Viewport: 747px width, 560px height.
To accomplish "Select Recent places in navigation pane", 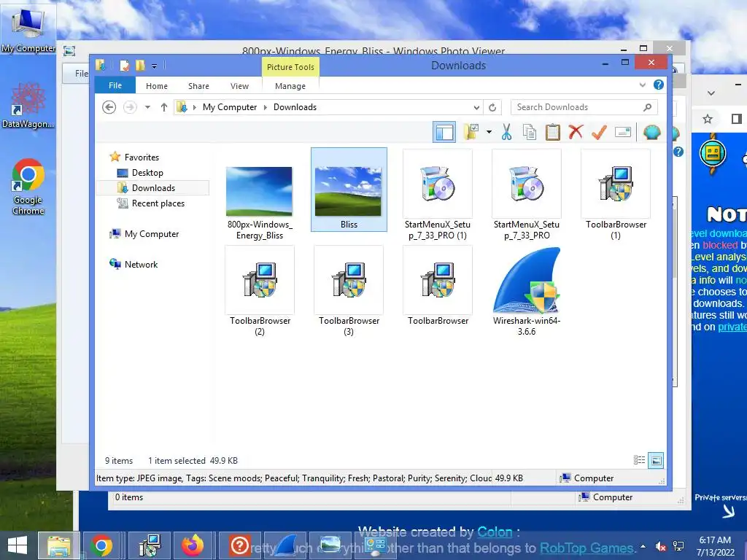I will (x=158, y=203).
